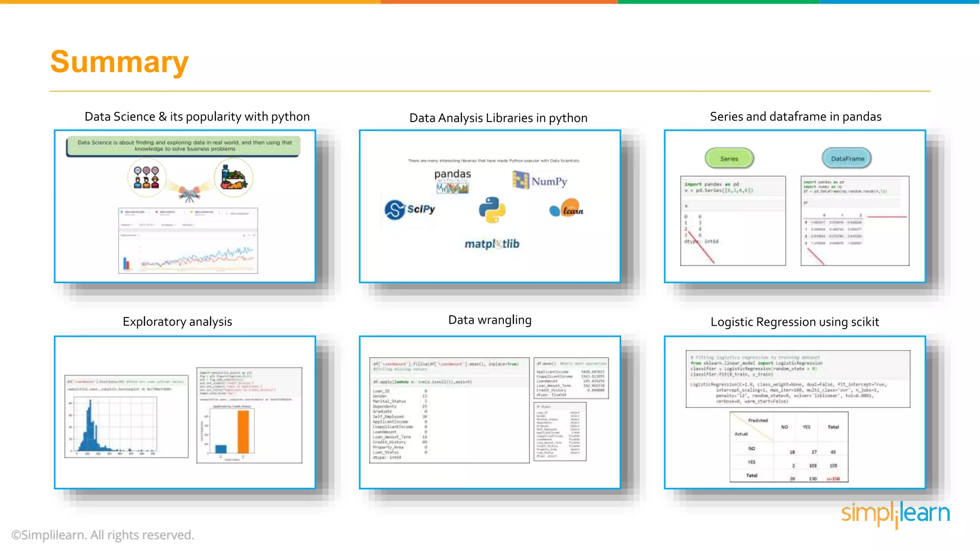Click the 'Exploratory analysis' caption

(x=177, y=322)
